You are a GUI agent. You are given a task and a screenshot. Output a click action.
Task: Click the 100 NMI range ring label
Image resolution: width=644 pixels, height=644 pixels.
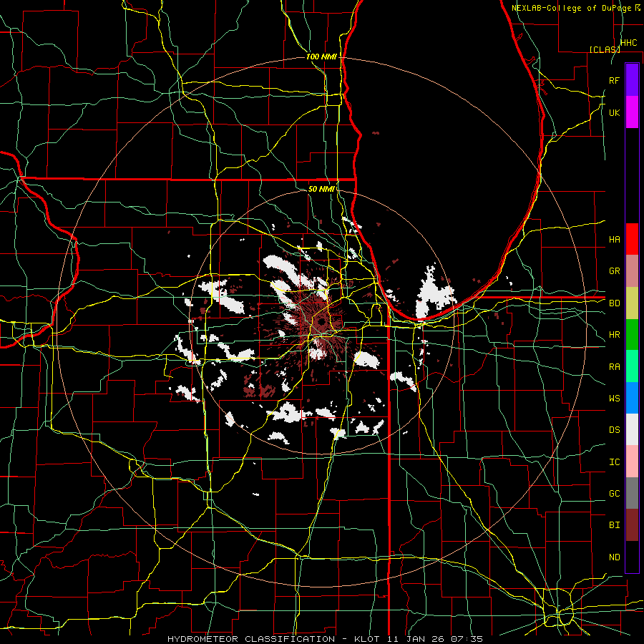[x=321, y=57]
